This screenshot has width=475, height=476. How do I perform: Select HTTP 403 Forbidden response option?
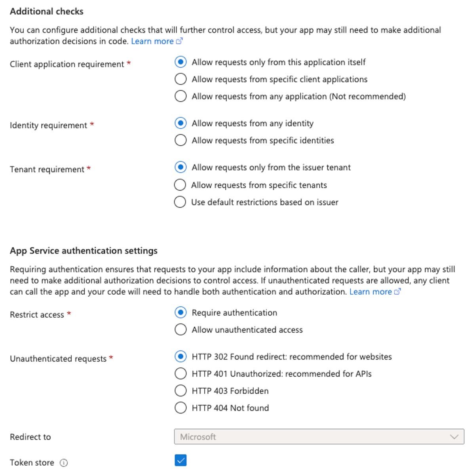click(x=180, y=390)
